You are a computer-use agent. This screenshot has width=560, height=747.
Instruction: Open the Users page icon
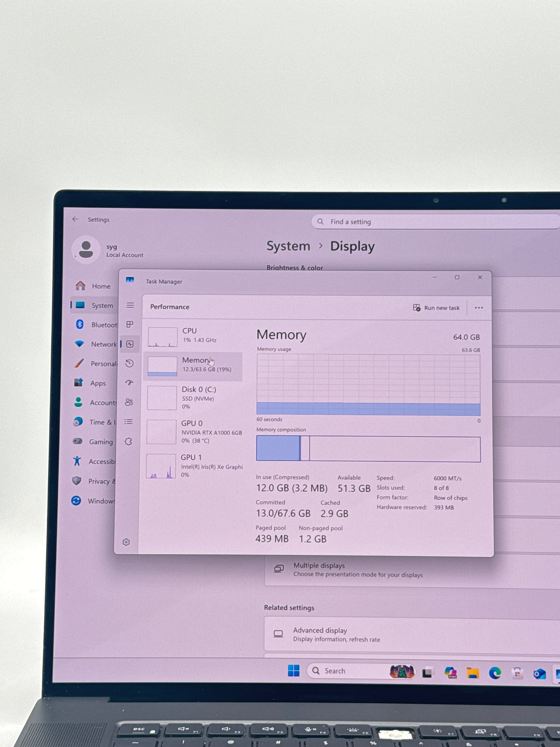click(x=129, y=402)
